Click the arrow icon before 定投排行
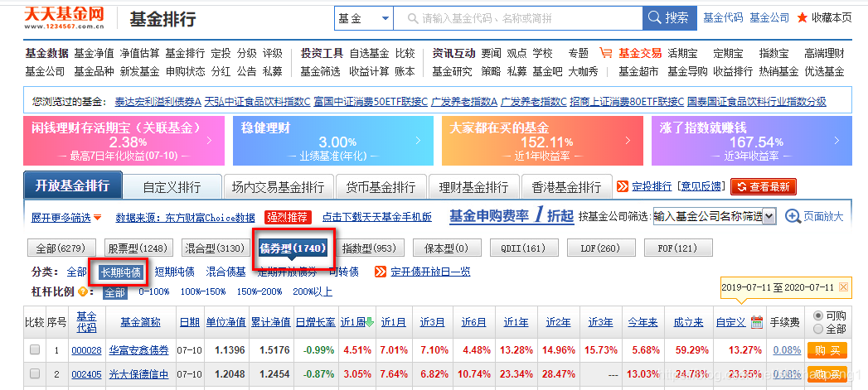The height and width of the screenshot is (390, 868). click(623, 186)
